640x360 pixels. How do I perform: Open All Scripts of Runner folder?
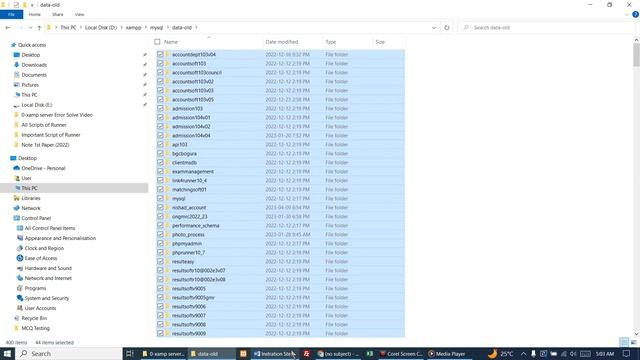(44, 125)
